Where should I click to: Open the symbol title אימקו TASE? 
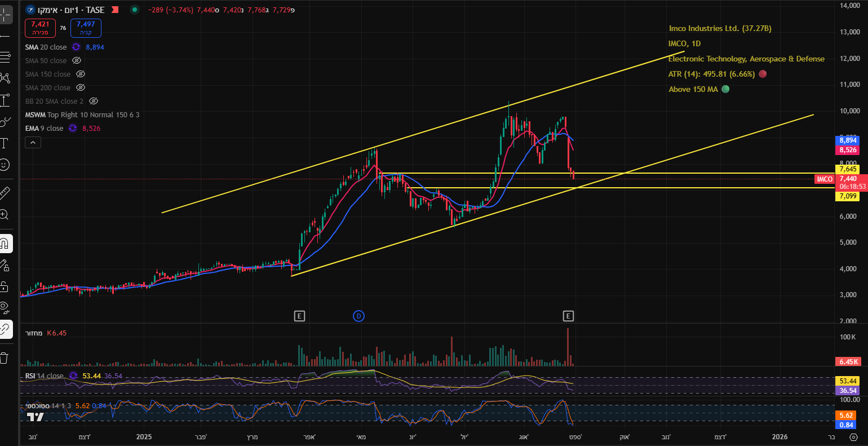point(71,10)
